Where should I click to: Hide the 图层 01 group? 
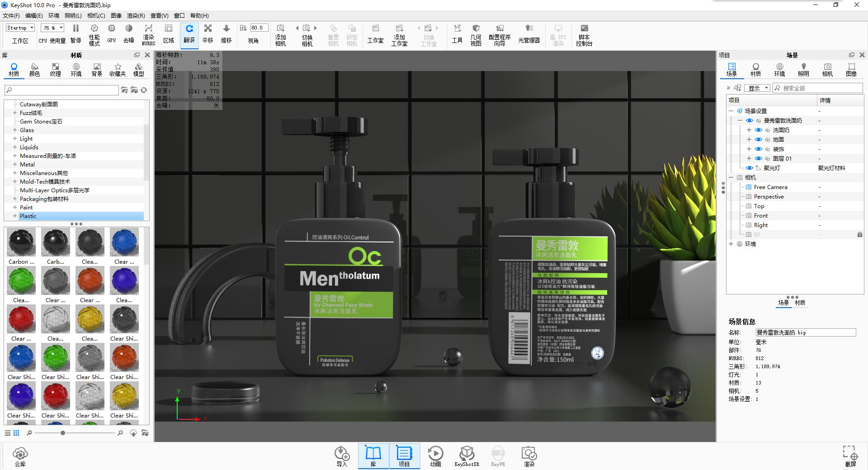coord(759,159)
